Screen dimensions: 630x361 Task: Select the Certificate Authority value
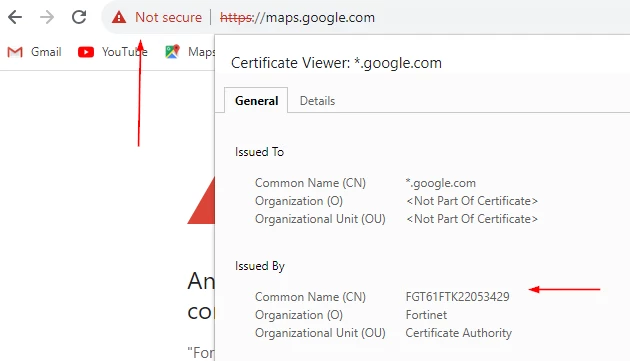point(458,333)
